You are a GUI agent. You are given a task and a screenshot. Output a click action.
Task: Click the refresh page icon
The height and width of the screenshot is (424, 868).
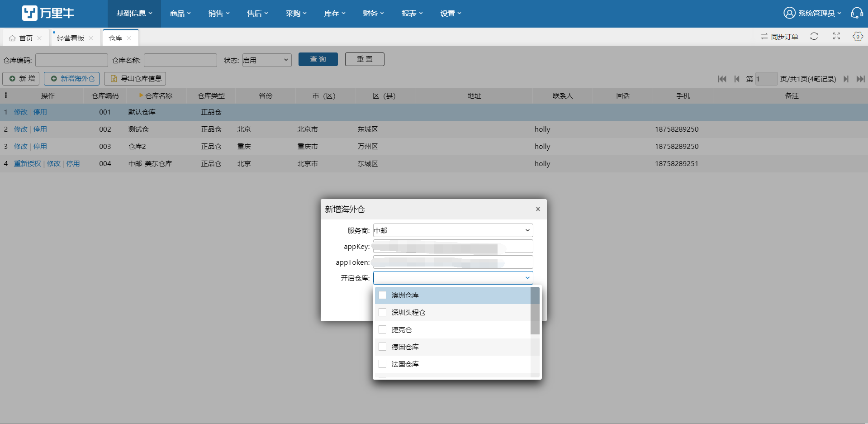tap(814, 36)
